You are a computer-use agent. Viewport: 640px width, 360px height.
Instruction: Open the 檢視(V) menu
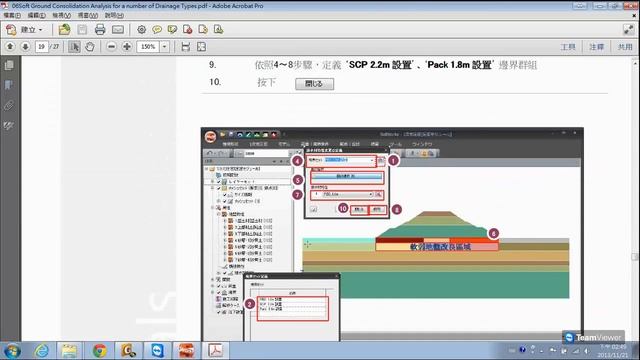pos(61,15)
